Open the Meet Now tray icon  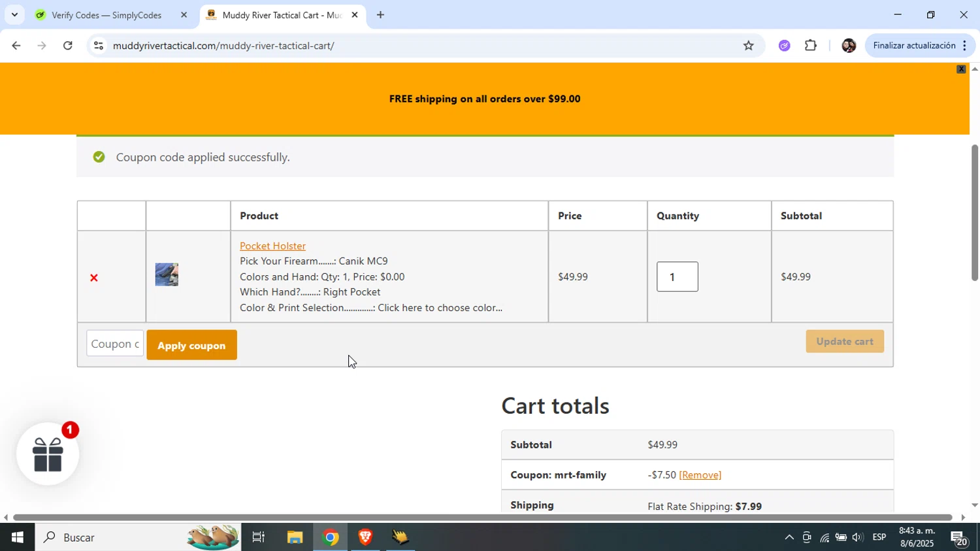click(807, 537)
